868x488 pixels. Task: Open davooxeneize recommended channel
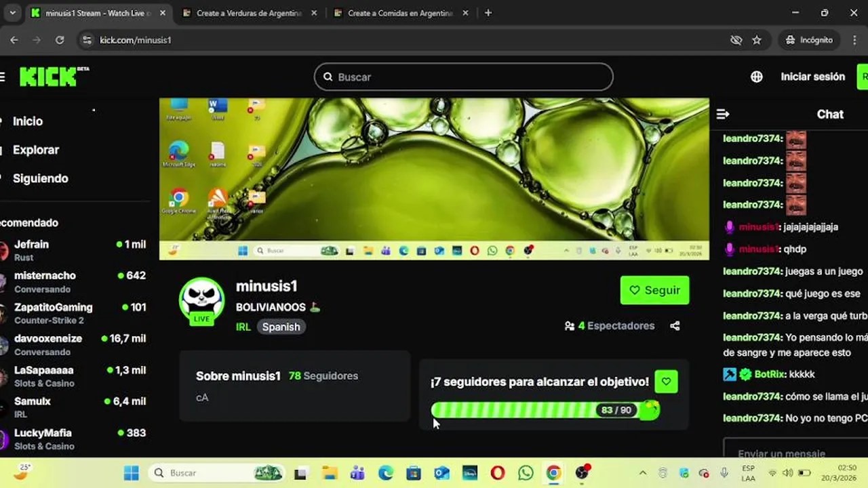[x=75, y=344]
